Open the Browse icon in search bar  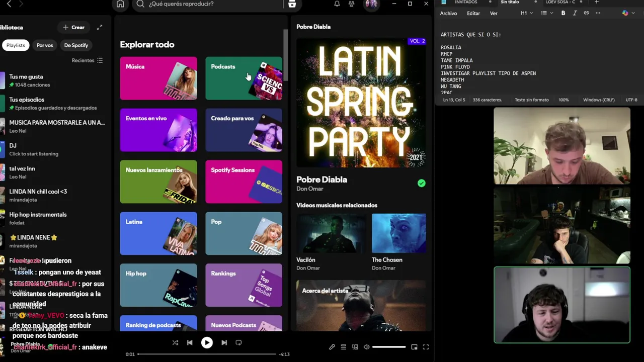[292, 4]
